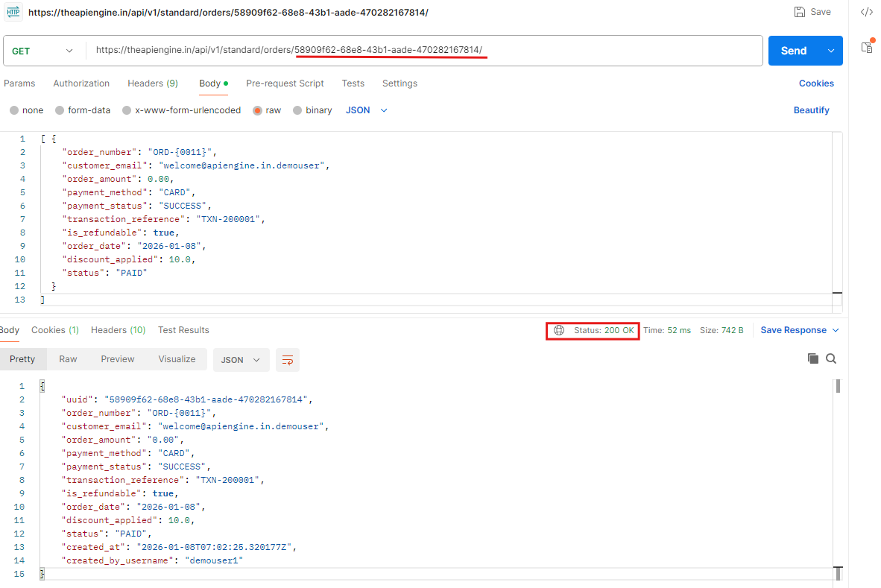Open the Pre-request Script tab
This screenshot has height=588, width=881.
pyautogui.click(x=285, y=83)
